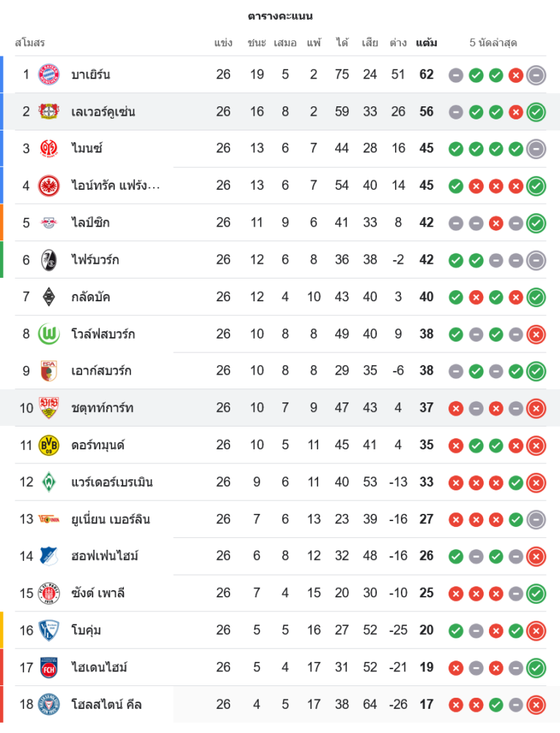Click the ตารางคะแนน table title
Image resolution: width=560 pixels, height=733 pixels.
280,15
